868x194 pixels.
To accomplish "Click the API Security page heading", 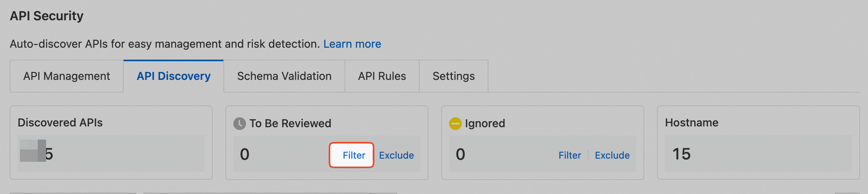I will 46,16.
